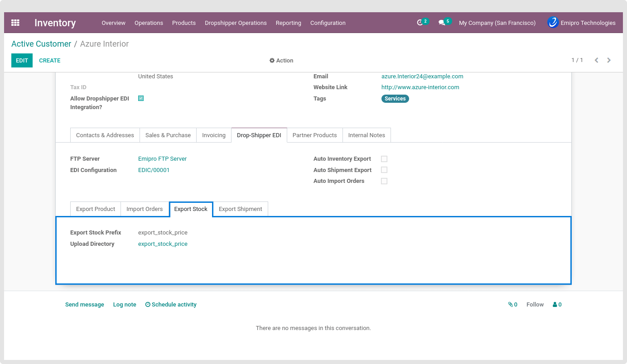Click the Services tag badge
The width and height of the screenshot is (627, 364).
(x=395, y=99)
